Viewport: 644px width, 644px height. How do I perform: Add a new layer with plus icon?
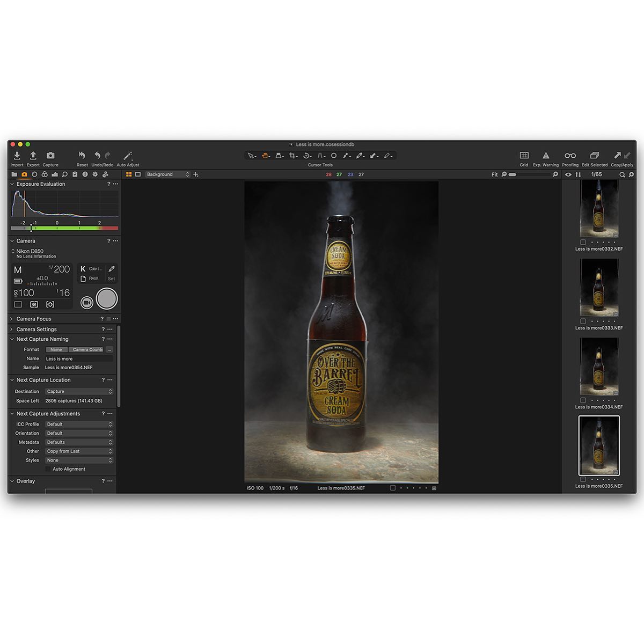[196, 174]
